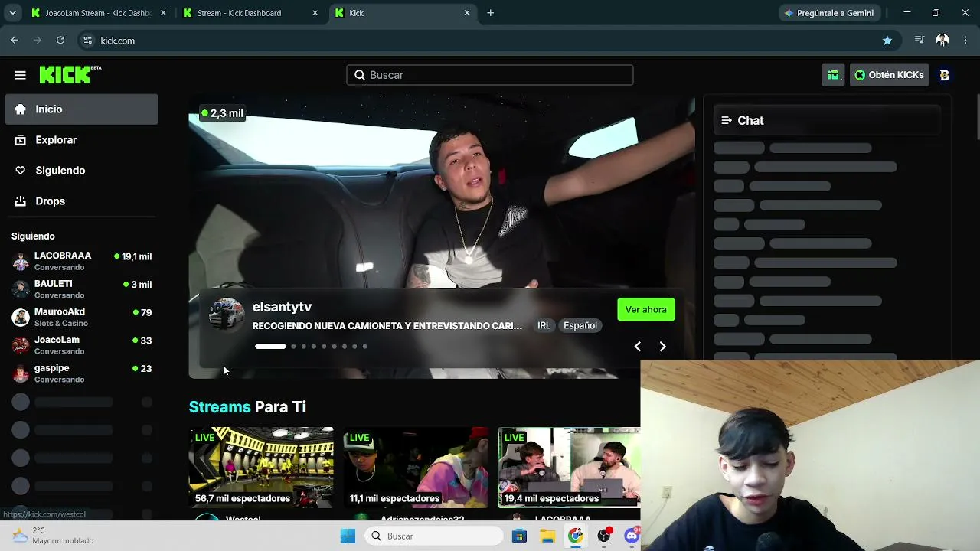Open Discord from taskbar
980x551 pixels.
coord(632,536)
